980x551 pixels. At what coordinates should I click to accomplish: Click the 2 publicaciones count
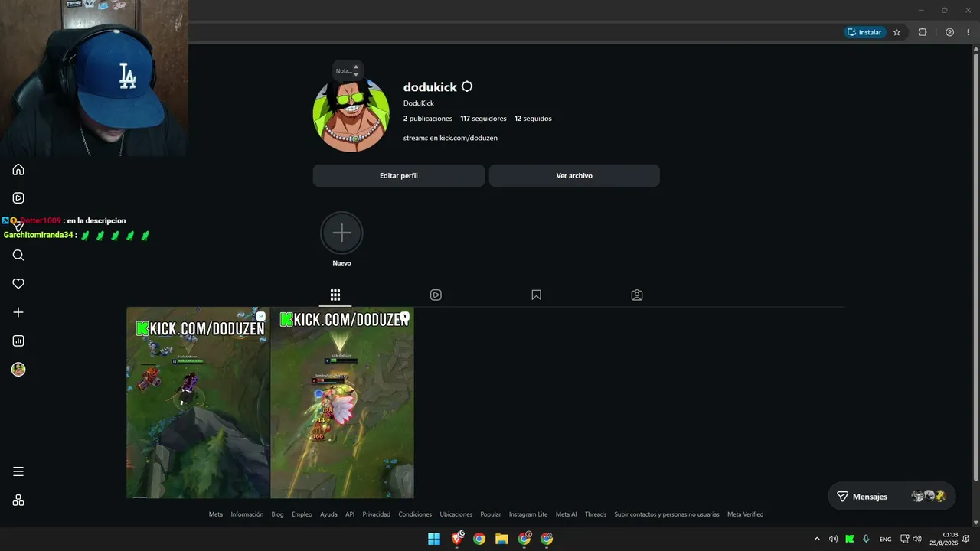(x=428, y=119)
